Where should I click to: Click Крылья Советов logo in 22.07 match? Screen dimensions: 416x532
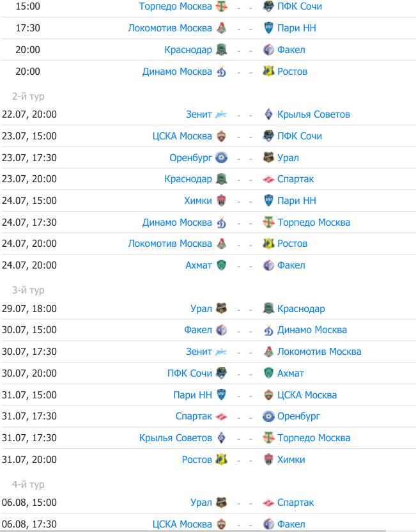(x=269, y=114)
